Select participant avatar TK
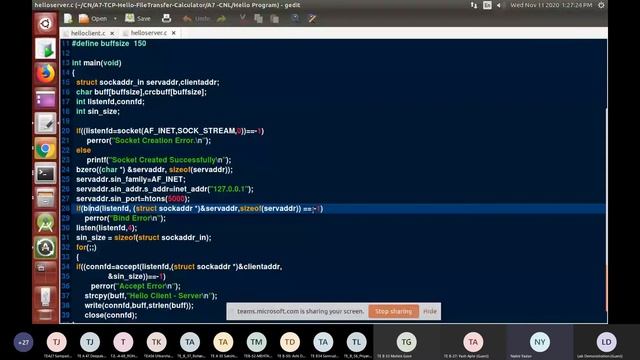 point(156,342)
